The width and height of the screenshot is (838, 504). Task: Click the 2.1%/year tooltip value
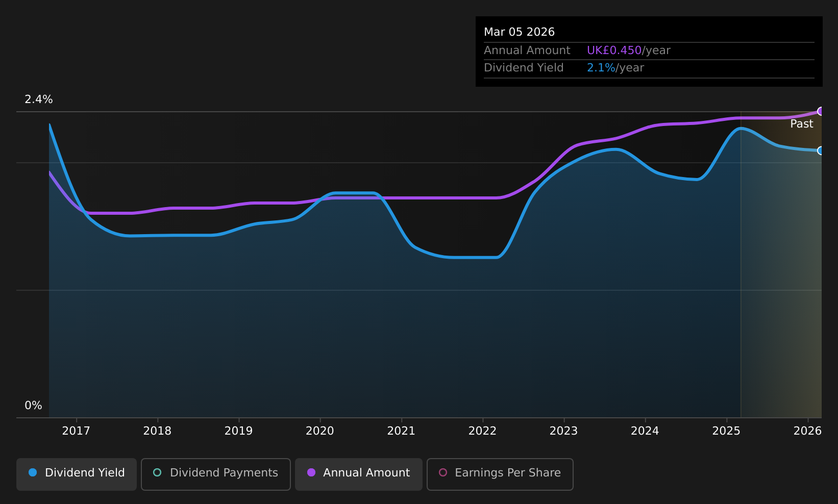click(615, 68)
